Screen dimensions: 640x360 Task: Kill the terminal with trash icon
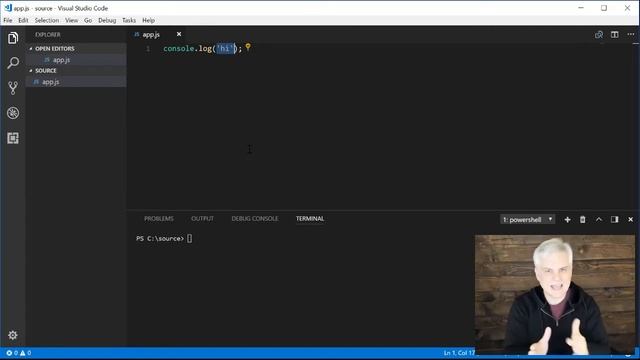[583, 220]
